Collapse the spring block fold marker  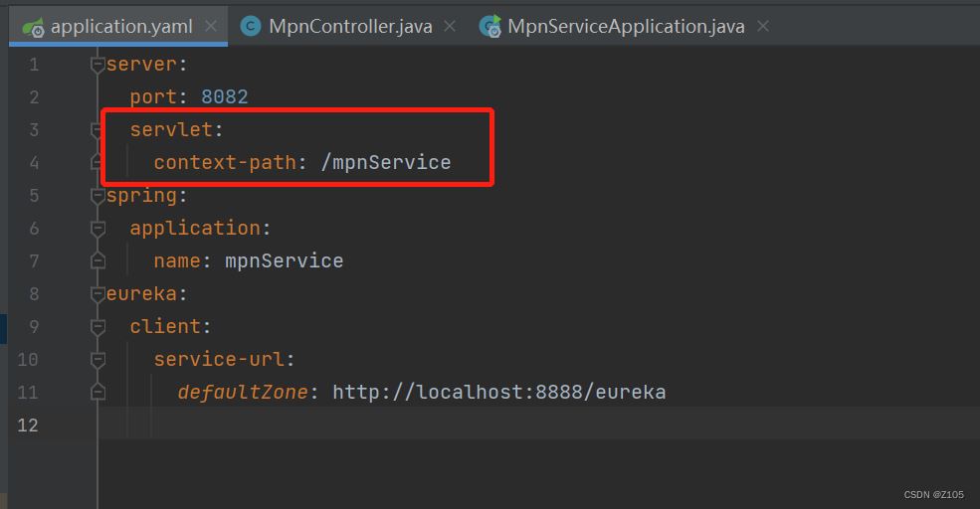98,196
